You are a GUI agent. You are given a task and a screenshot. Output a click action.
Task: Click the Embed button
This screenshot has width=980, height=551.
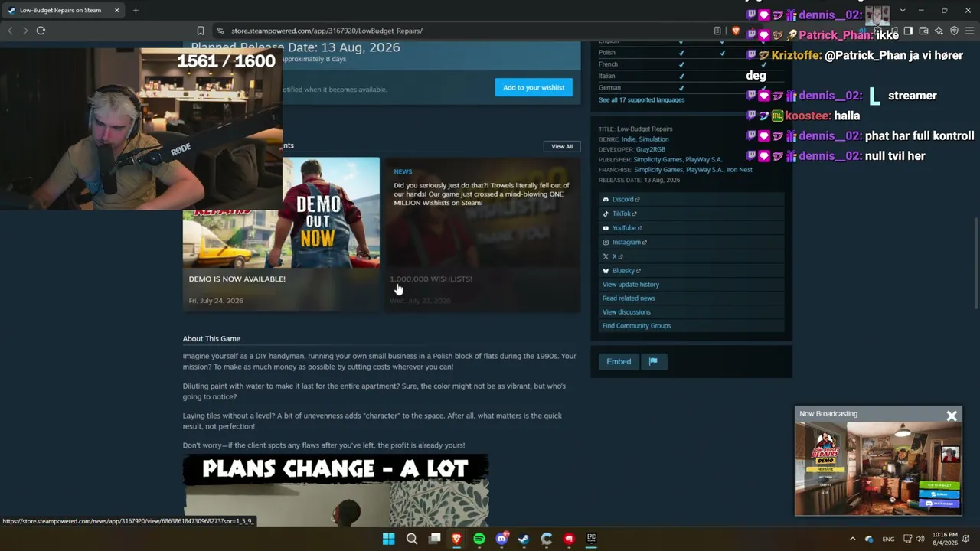pos(619,362)
